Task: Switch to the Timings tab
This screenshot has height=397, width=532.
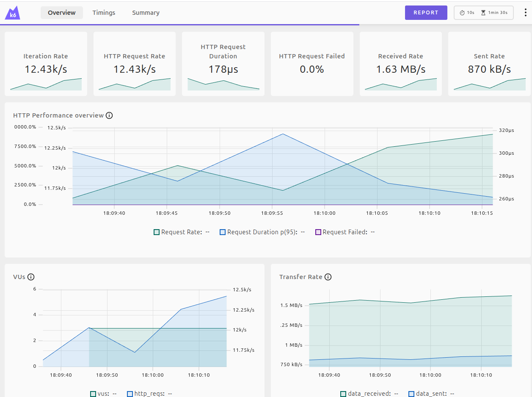Action: 104,13
